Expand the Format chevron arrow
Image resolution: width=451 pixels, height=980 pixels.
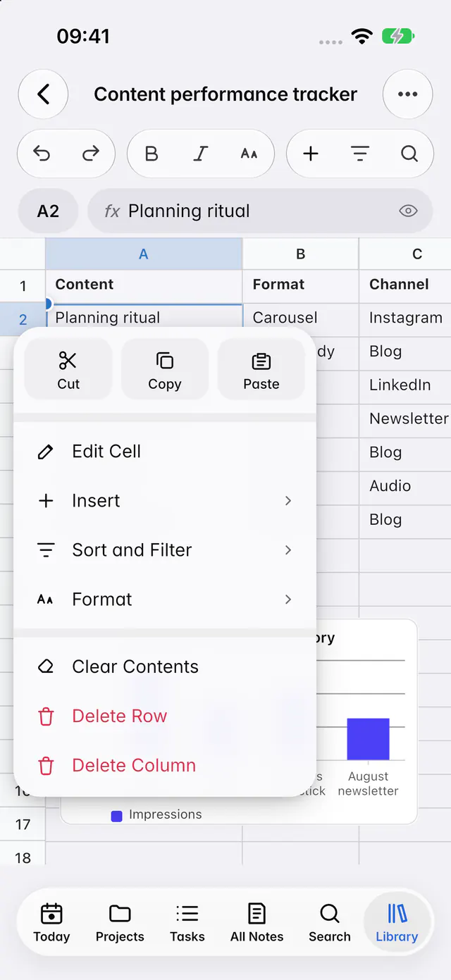pos(288,600)
